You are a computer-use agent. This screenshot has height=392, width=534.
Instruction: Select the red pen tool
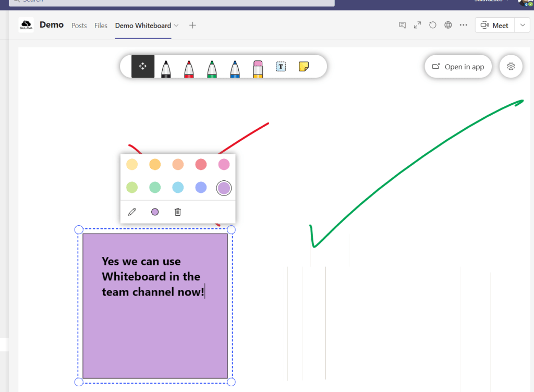[189, 67]
